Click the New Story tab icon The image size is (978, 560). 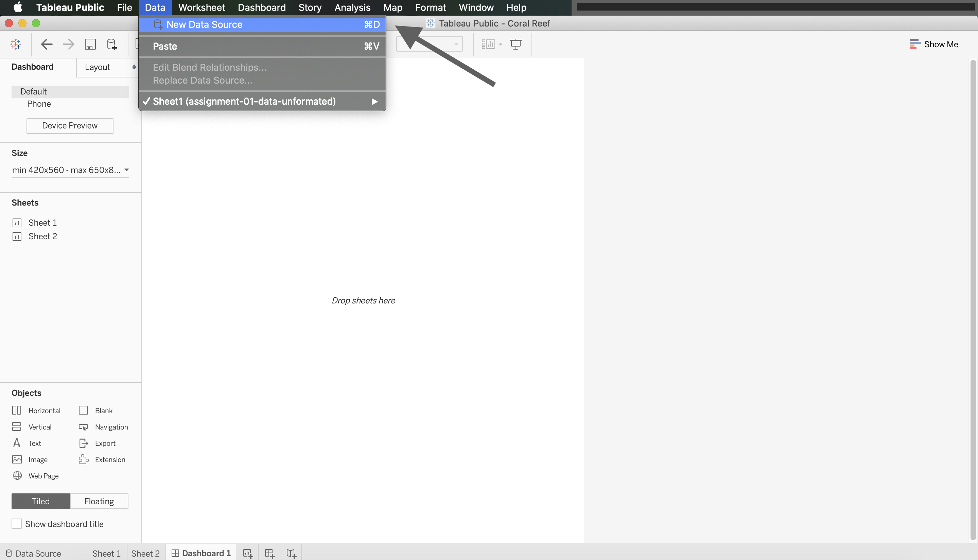pyautogui.click(x=291, y=554)
